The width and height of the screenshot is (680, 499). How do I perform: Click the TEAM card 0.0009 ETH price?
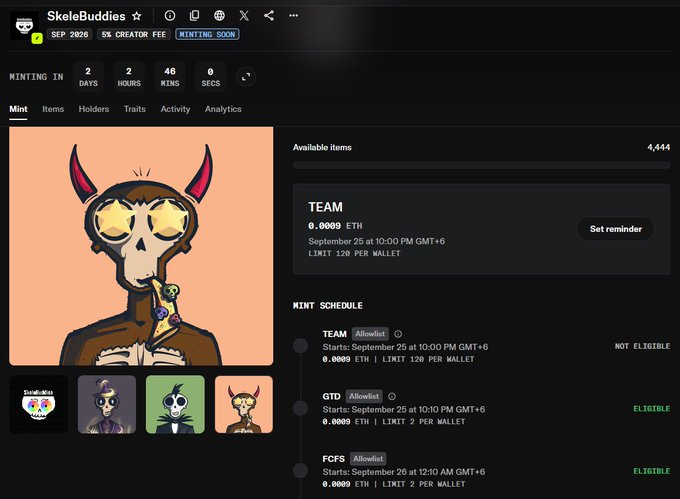pyautogui.click(x=335, y=226)
